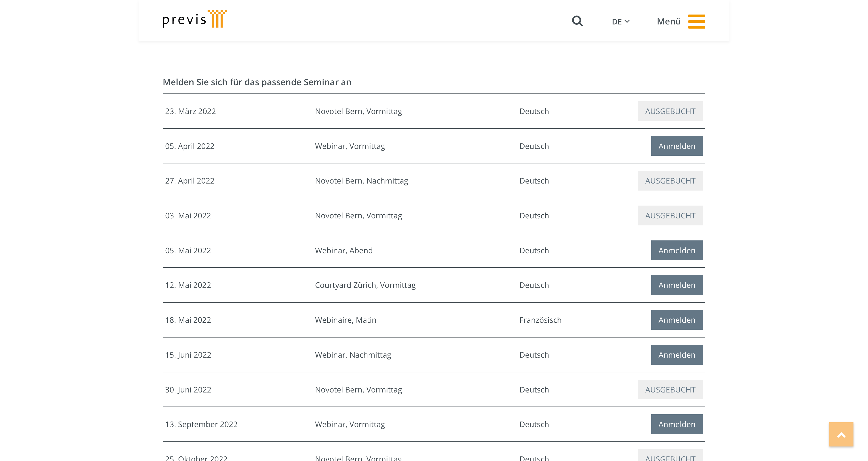The height and width of the screenshot is (461, 868).
Task: Register for the 05. Mai 2022 Webinar Abend
Action: click(x=677, y=250)
